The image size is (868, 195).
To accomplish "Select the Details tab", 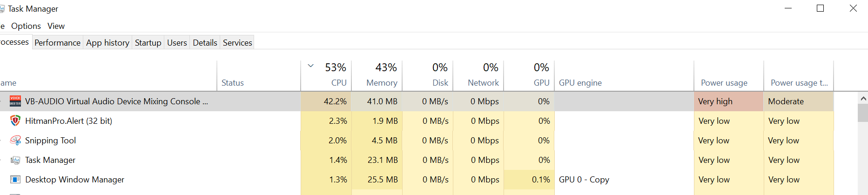I will (205, 43).
